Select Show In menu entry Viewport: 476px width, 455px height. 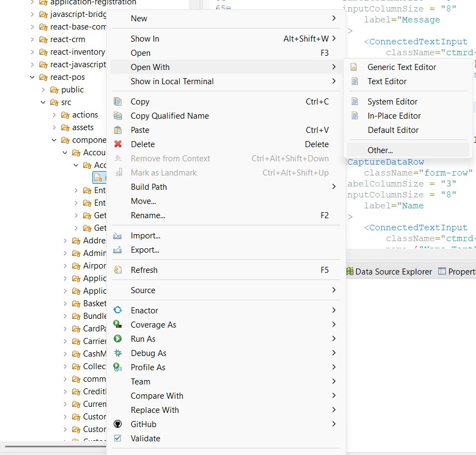pos(226,38)
